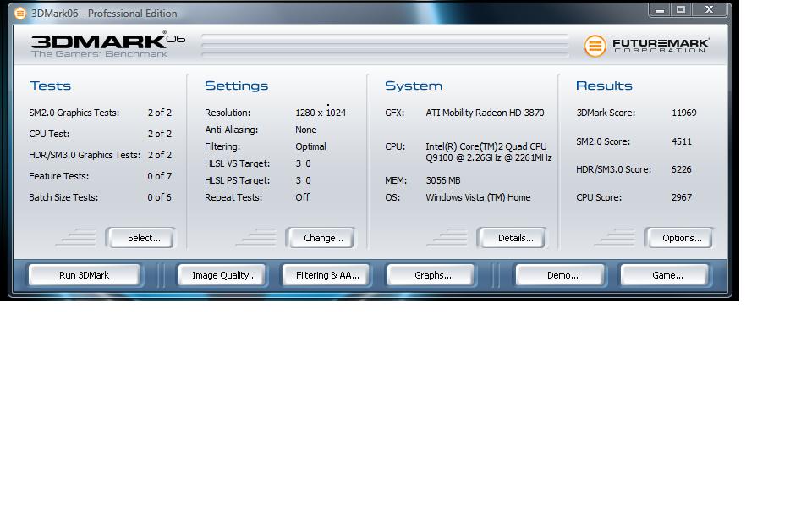Click the MEM value 3056 MB
812x508 pixels.
click(443, 180)
